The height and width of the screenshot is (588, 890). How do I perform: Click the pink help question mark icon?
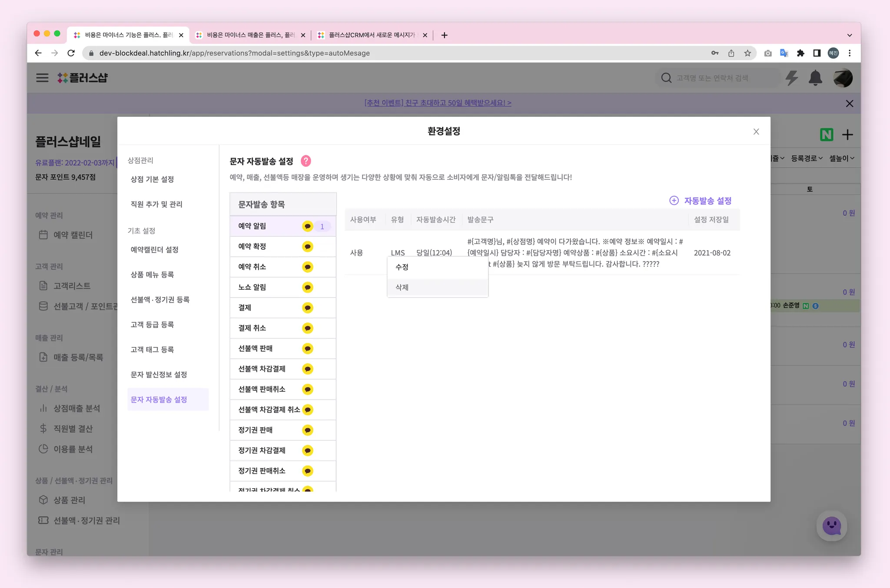tap(306, 161)
